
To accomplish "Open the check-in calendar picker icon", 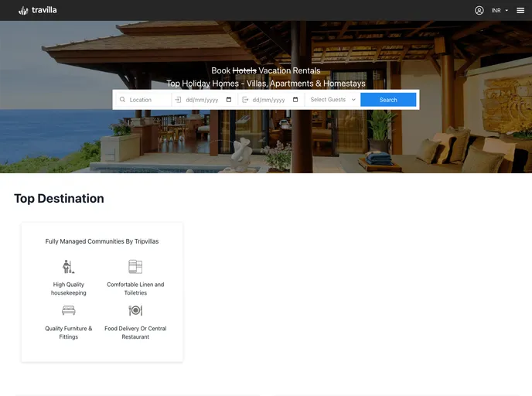I will pyautogui.click(x=229, y=100).
